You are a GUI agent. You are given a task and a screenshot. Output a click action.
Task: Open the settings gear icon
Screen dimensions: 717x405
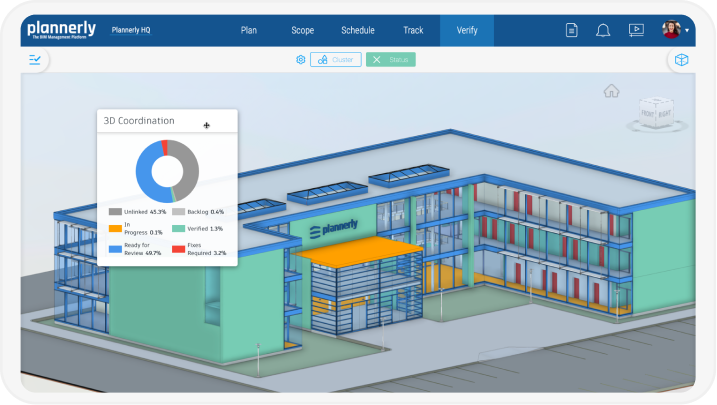(x=300, y=59)
